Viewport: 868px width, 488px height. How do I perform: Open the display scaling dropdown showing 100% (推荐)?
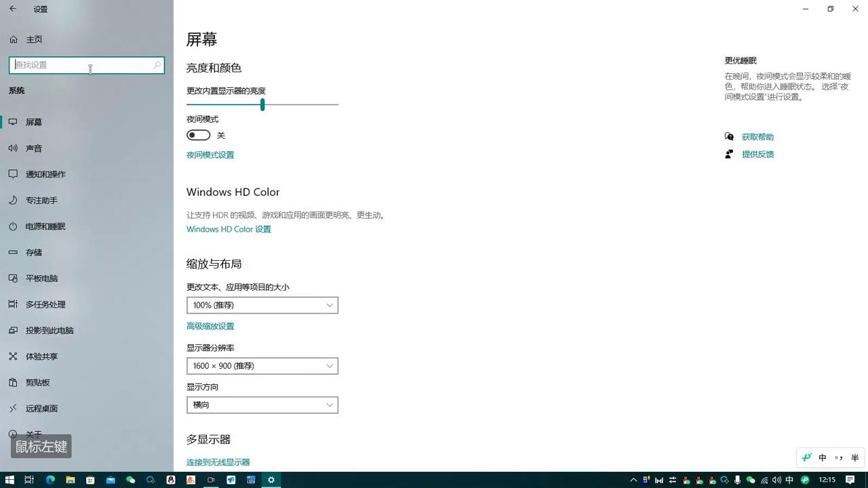(262, 305)
